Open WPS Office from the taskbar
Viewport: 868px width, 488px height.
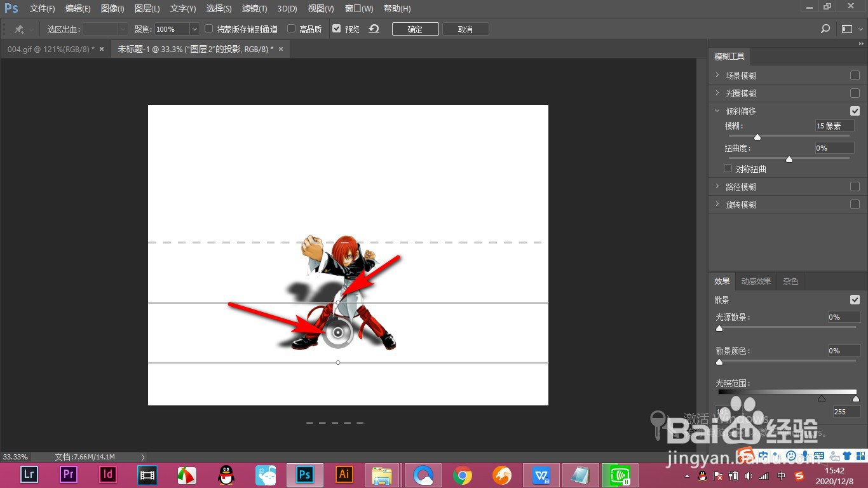(x=541, y=475)
